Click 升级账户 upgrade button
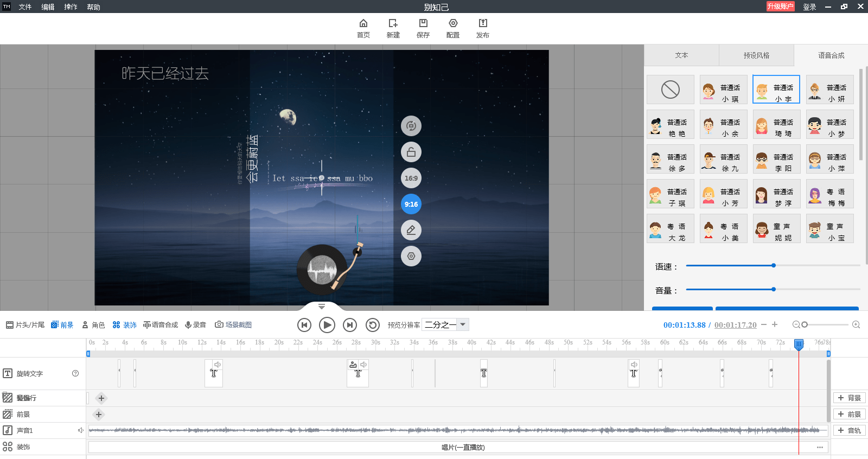Image resolution: width=868 pixels, height=459 pixels. (x=780, y=7)
